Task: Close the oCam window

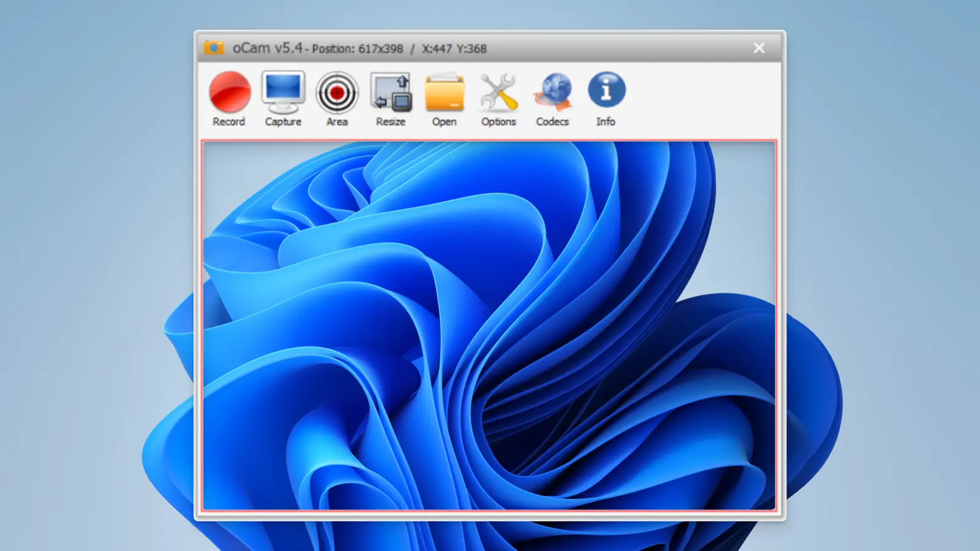Action: pyautogui.click(x=759, y=48)
